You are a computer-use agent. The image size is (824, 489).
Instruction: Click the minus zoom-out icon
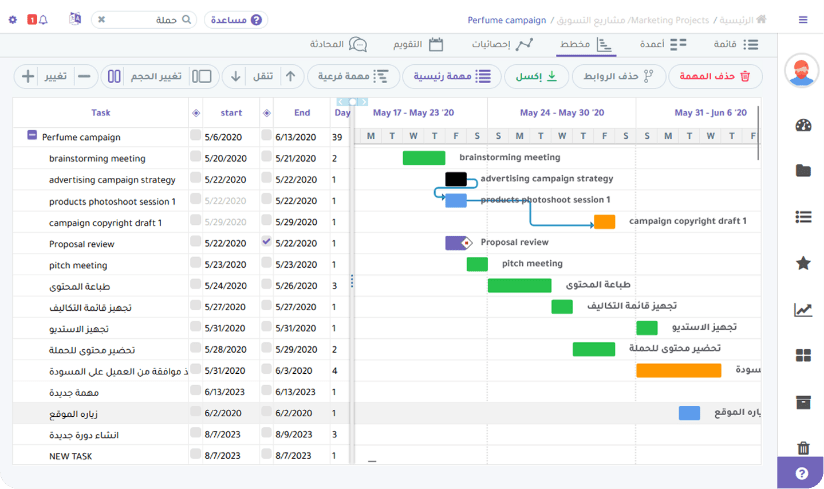click(84, 76)
